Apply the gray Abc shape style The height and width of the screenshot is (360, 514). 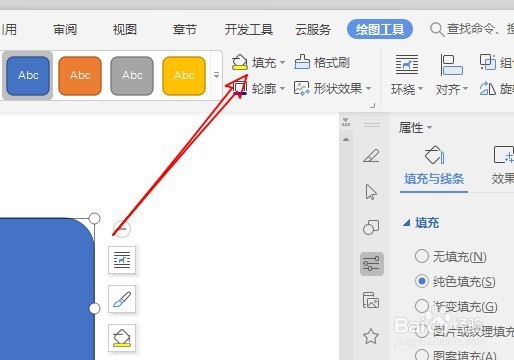132,76
